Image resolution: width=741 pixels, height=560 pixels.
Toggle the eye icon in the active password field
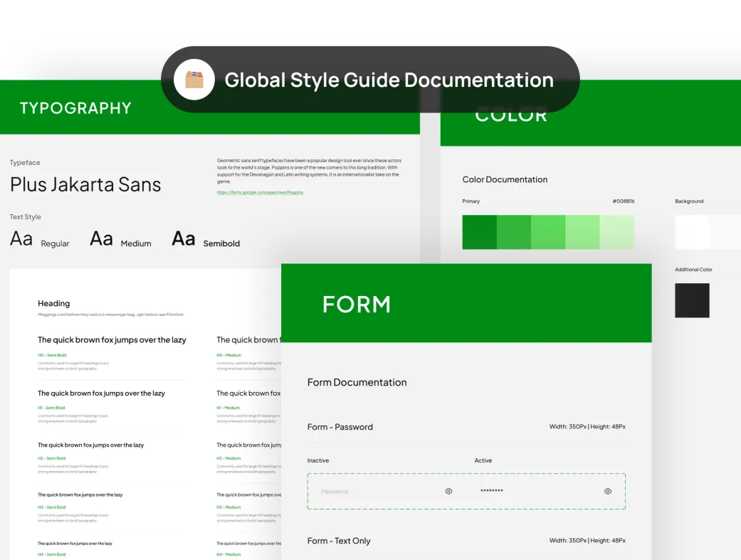click(608, 491)
